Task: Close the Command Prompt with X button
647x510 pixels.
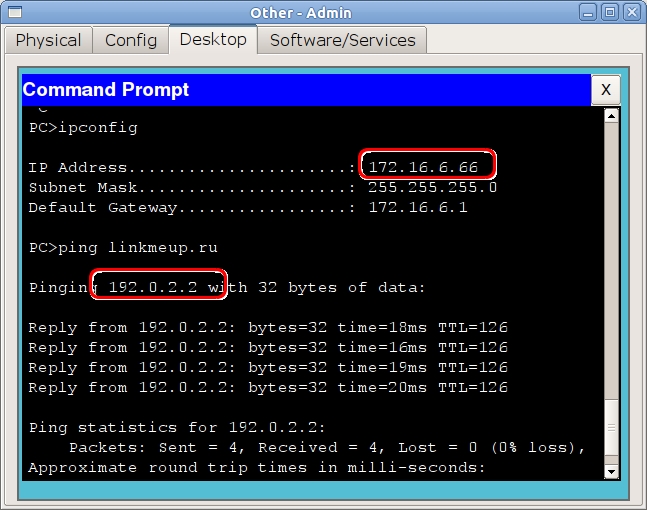Action: pyautogui.click(x=605, y=90)
